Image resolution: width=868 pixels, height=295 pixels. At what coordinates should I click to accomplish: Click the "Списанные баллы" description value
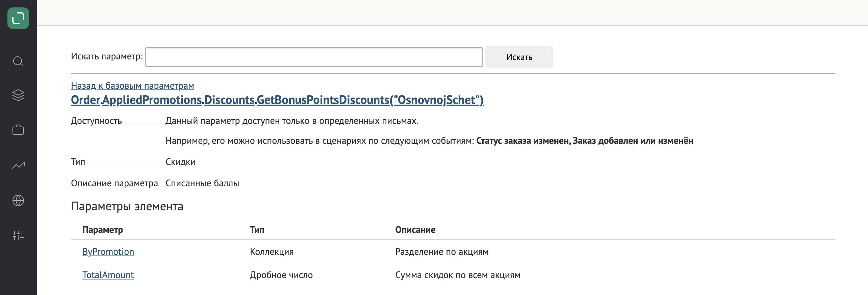(x=202, y=183)
